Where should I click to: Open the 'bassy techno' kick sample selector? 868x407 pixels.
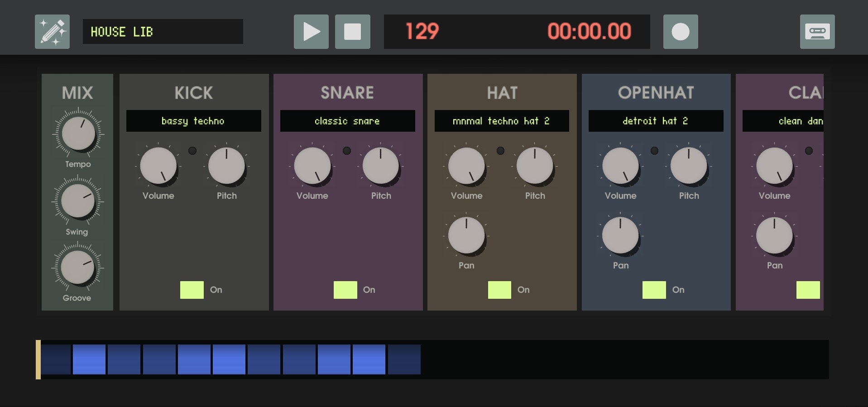[193, 121]
